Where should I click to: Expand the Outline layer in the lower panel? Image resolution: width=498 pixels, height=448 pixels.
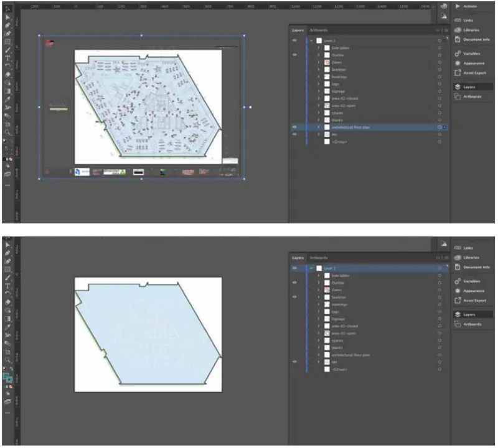319,282
